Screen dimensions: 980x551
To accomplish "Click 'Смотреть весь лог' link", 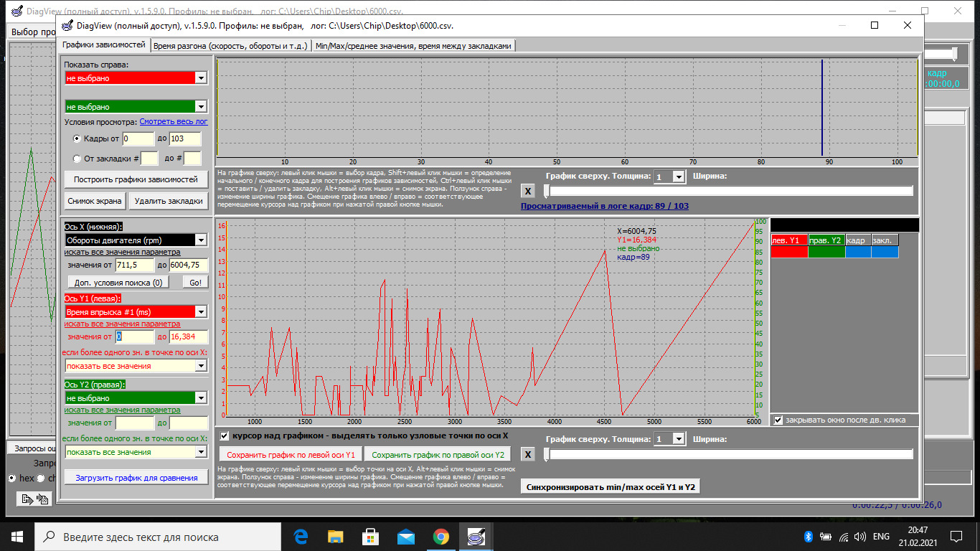I will point(174,122).
